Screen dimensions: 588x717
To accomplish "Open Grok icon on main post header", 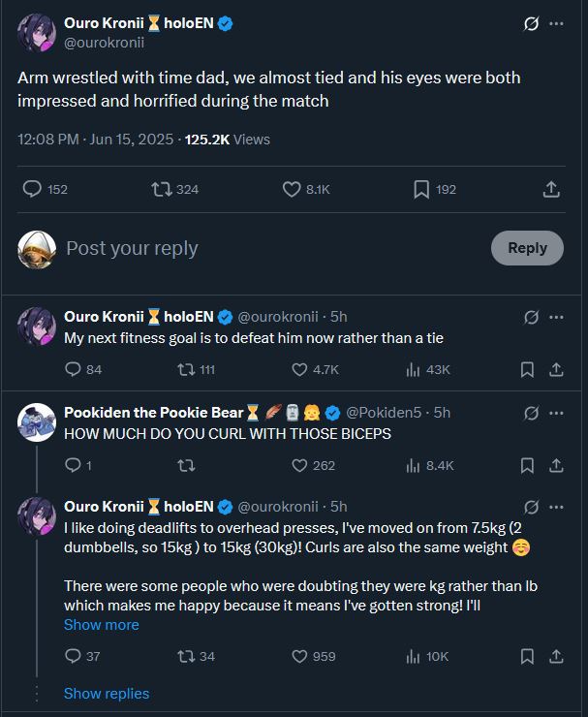I will pyautogui.click(x=530, y=24).
